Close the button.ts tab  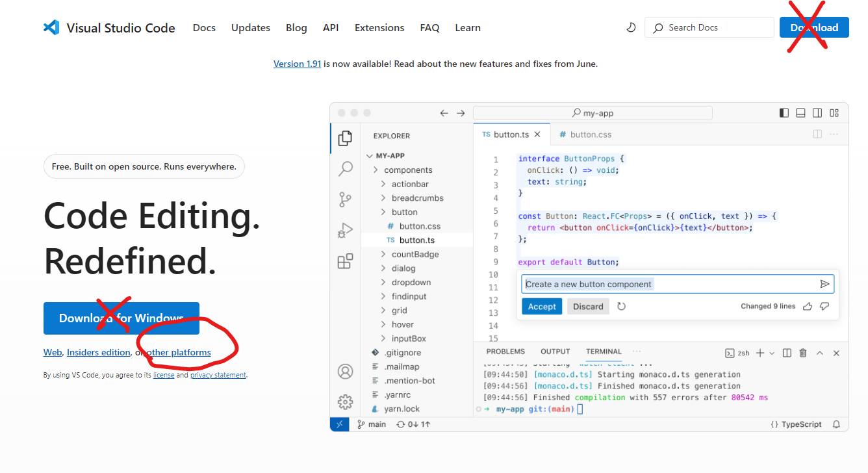(537, 134)
